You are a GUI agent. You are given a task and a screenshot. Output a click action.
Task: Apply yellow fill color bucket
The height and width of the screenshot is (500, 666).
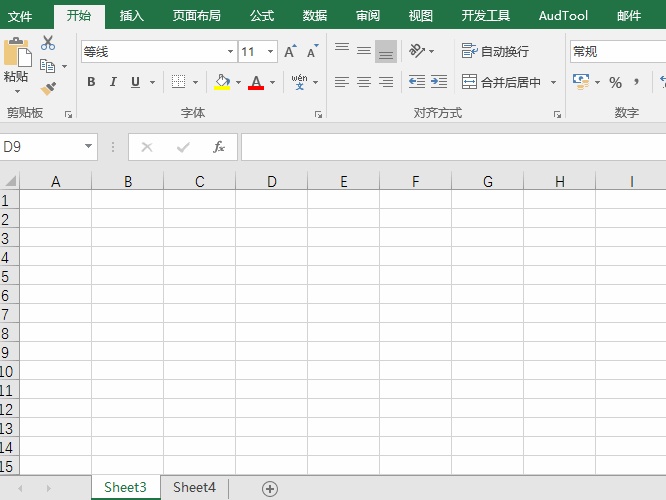(x=222, y=82)
